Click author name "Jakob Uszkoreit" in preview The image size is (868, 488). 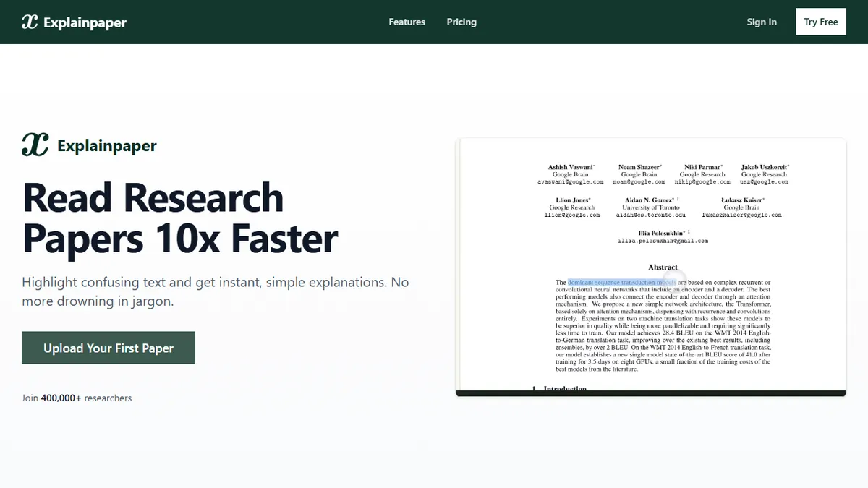[765, 167]
